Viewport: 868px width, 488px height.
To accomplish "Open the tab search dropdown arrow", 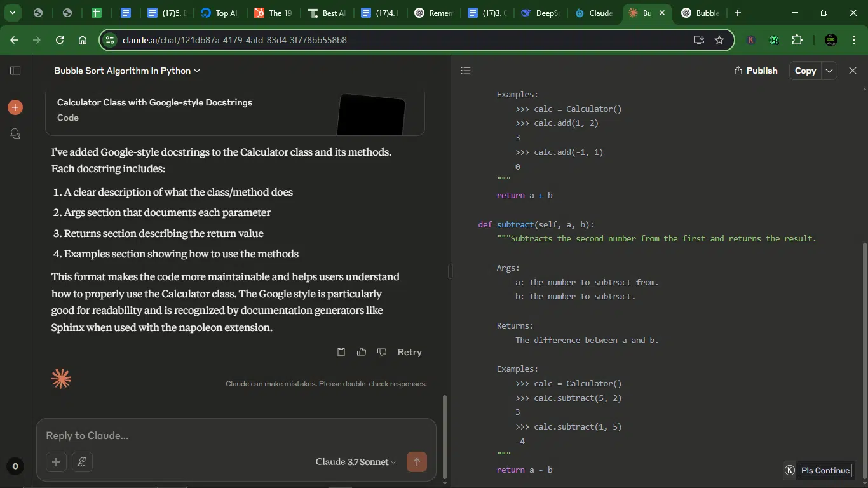I will coord(12,13).
